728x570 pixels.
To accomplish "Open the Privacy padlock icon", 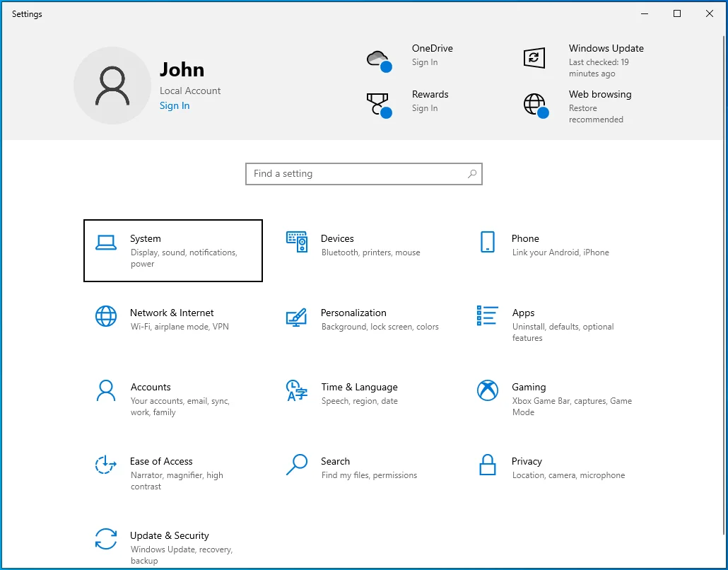I will pyautogui.click(x=488, y=465).
